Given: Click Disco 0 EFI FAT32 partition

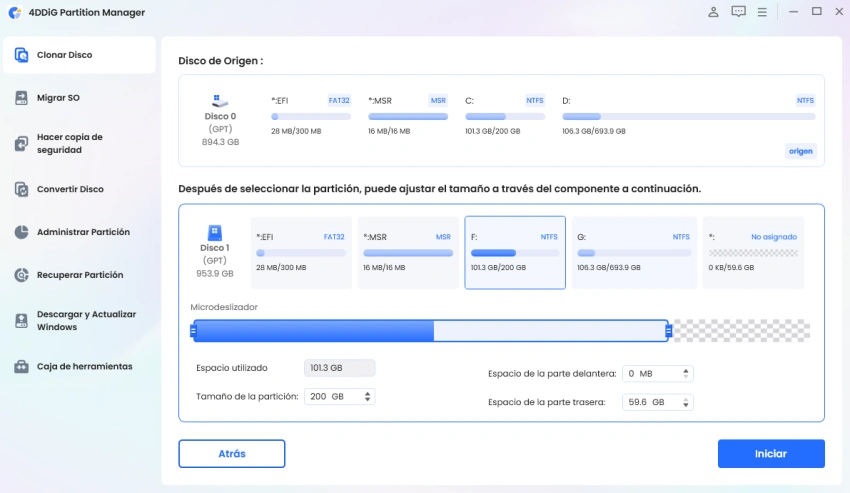Looking at the screenshot, I should pos(311,116).
